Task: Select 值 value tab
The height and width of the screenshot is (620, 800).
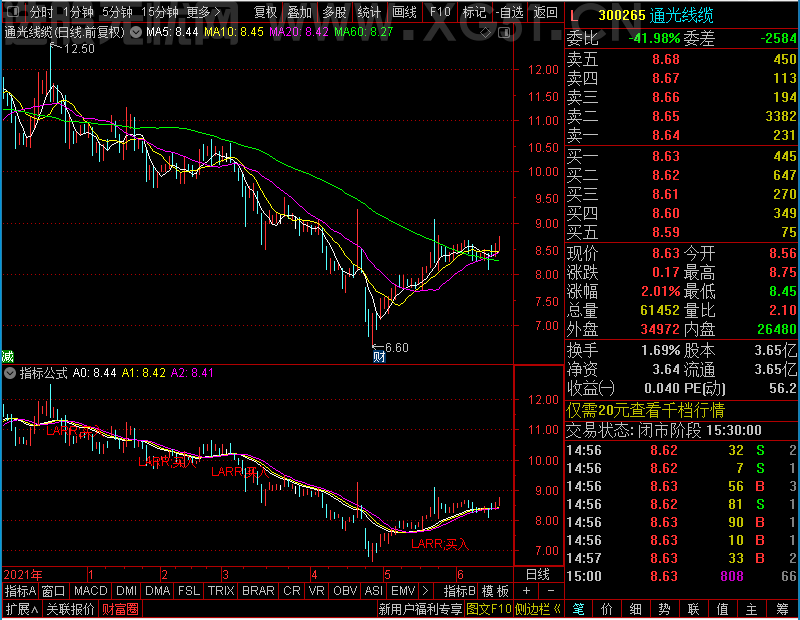Action: coord(722,609)
